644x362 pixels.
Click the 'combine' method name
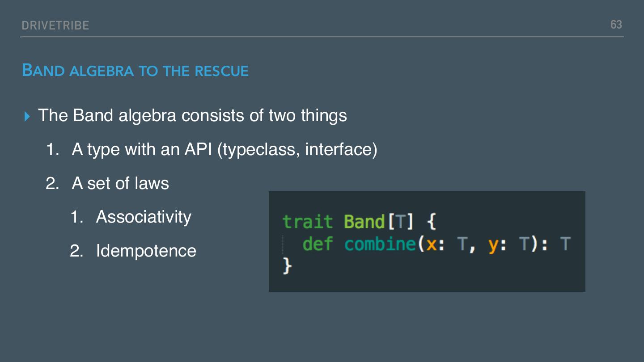[x=381, y=244]
